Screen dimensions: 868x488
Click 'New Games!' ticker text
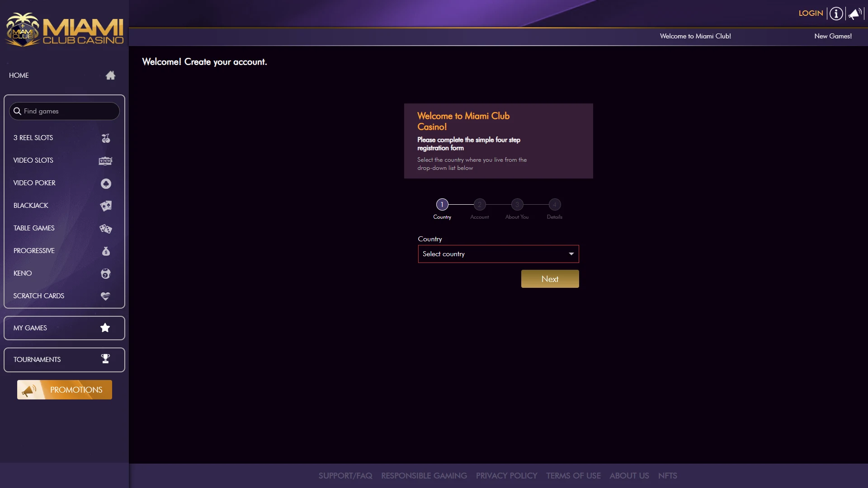point(833,36)
